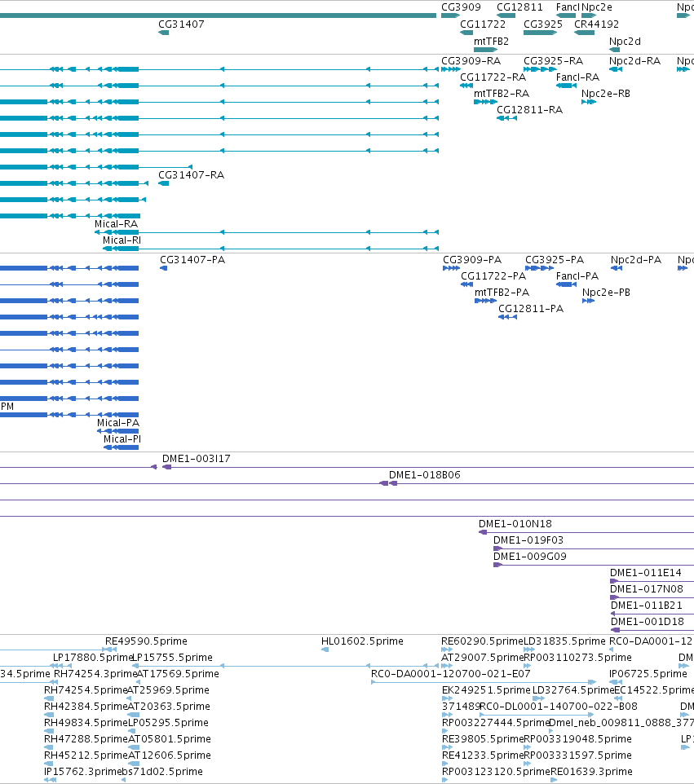Click the CG31407 gene name
694x784 pixels.
coord(181,24)
